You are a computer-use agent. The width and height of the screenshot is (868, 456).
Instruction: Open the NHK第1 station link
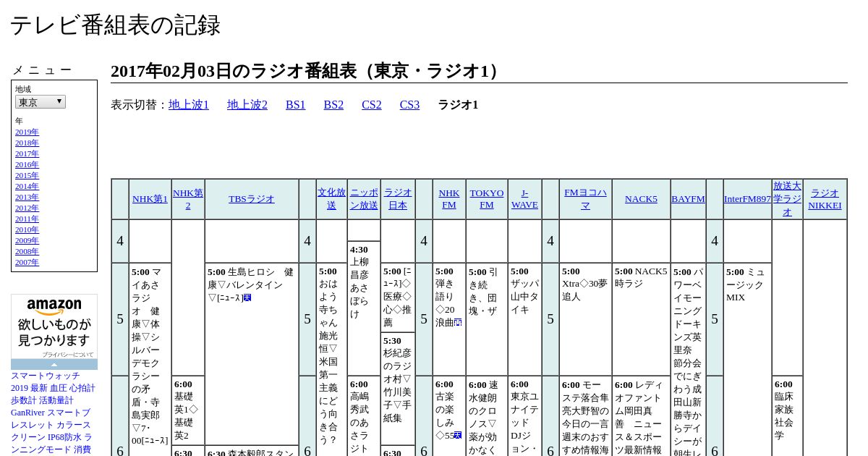(150, 199)
